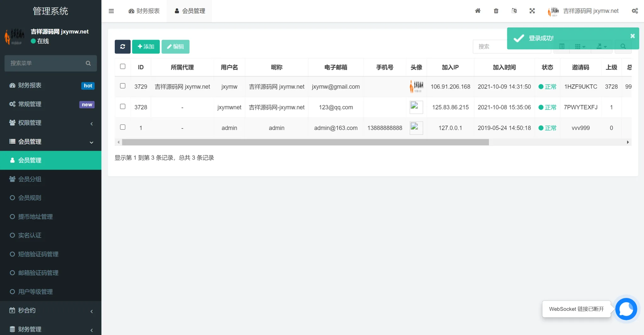Open the home icon in top bar
This screenshot has width=644, height=335.
(478, 11)
